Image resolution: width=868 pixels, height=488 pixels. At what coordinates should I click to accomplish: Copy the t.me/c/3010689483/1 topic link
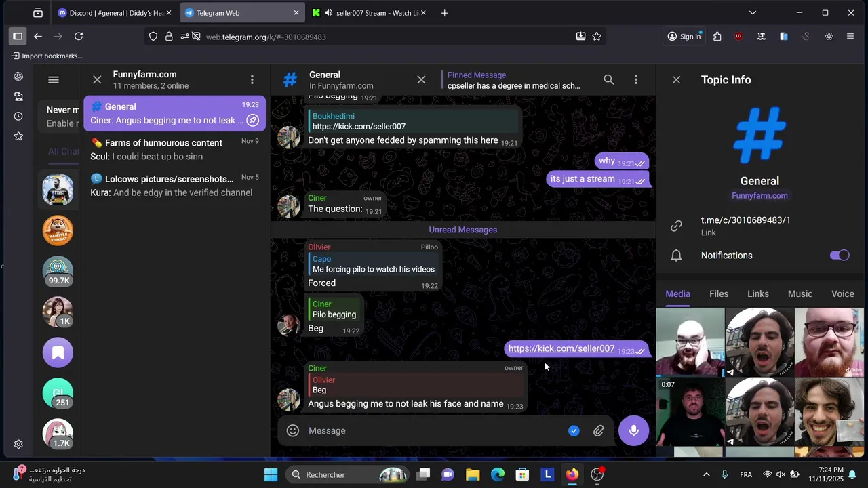(759, 226)
